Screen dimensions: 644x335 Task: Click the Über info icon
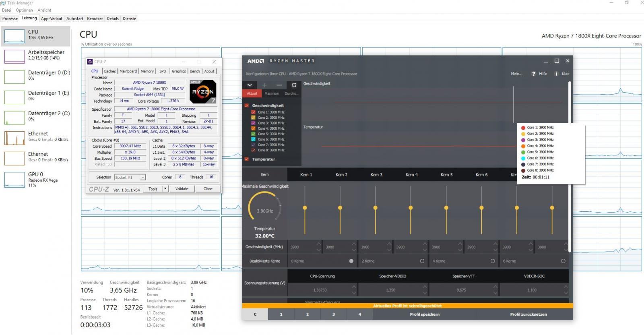tap(556, 74)
